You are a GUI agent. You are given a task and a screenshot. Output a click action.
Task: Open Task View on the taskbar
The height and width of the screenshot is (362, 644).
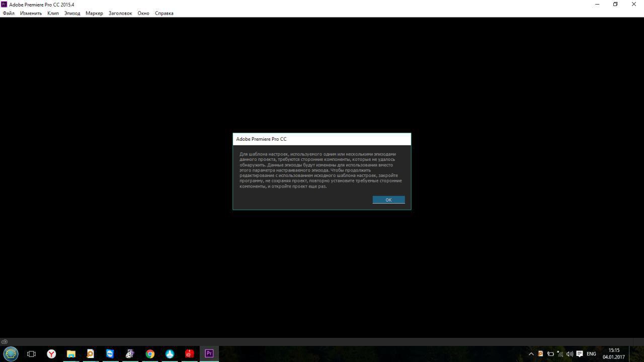31,353
